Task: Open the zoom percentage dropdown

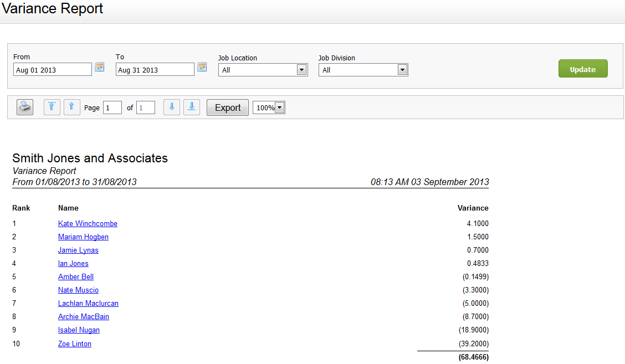Action: click(278, 107)
